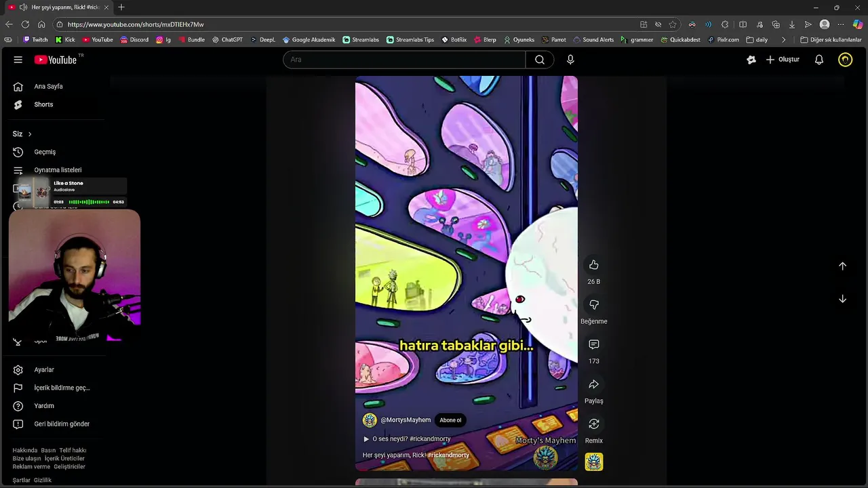Focus the Ara search field
The image size is (868, 488).
click(x=404, y=60)
